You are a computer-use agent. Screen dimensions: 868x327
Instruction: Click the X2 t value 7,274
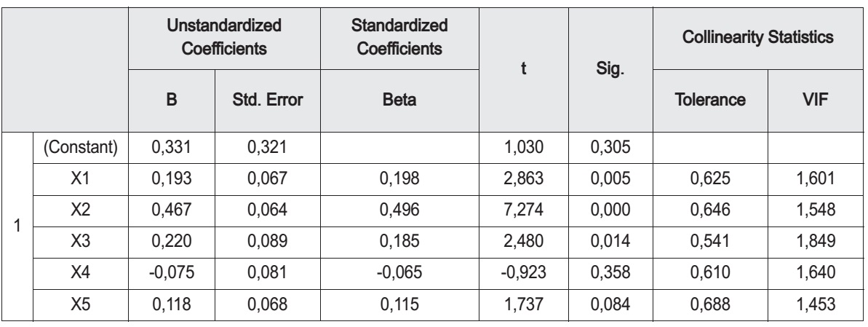[523, 210]
